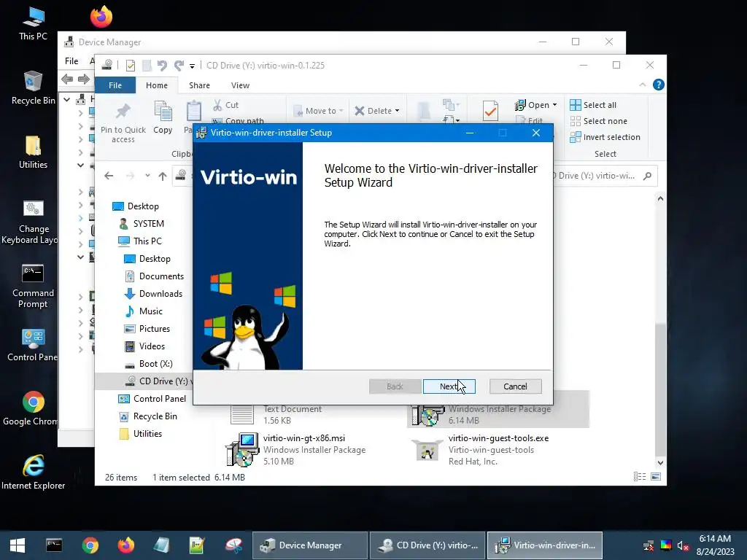Viewport: 747px width, 560px height.
Task: Open This PC desktop icon
Action: [33, 24]
